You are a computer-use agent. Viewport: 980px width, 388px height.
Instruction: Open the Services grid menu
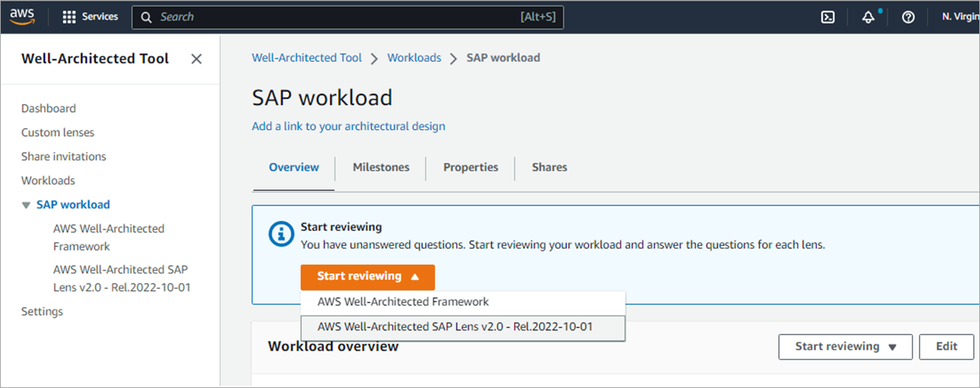coord(90,17)
